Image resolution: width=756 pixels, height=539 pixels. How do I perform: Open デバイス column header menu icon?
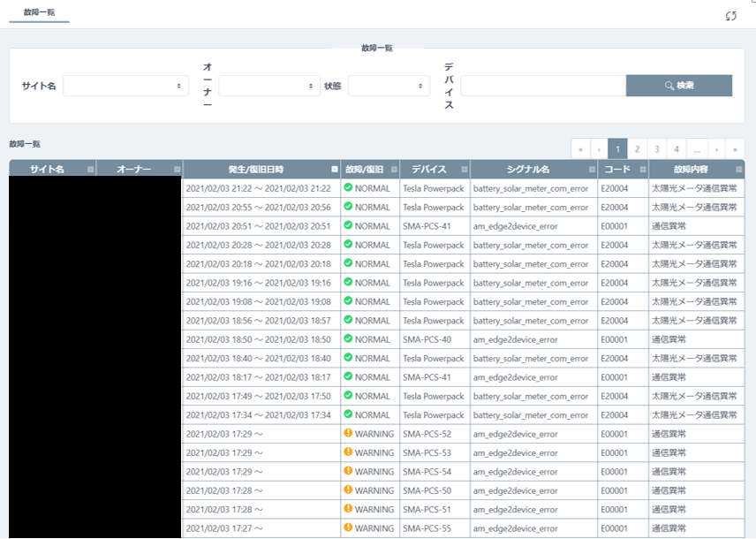pos(465,170)
